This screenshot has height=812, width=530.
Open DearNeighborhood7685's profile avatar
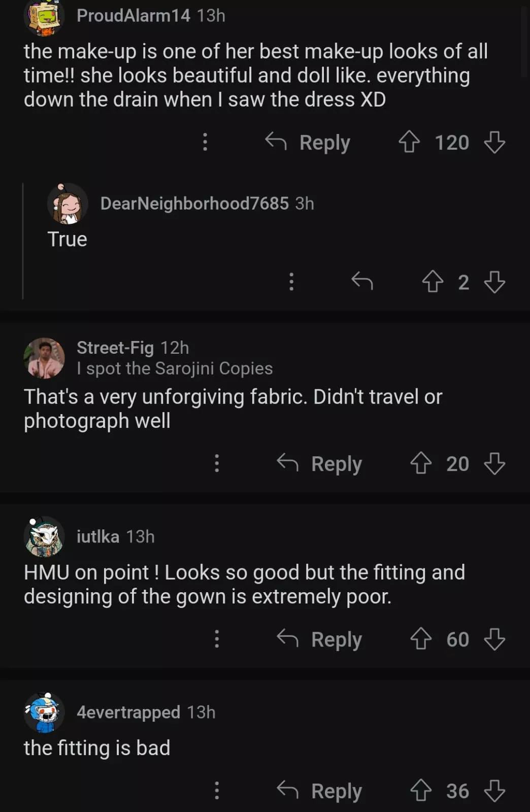point(68,204)
